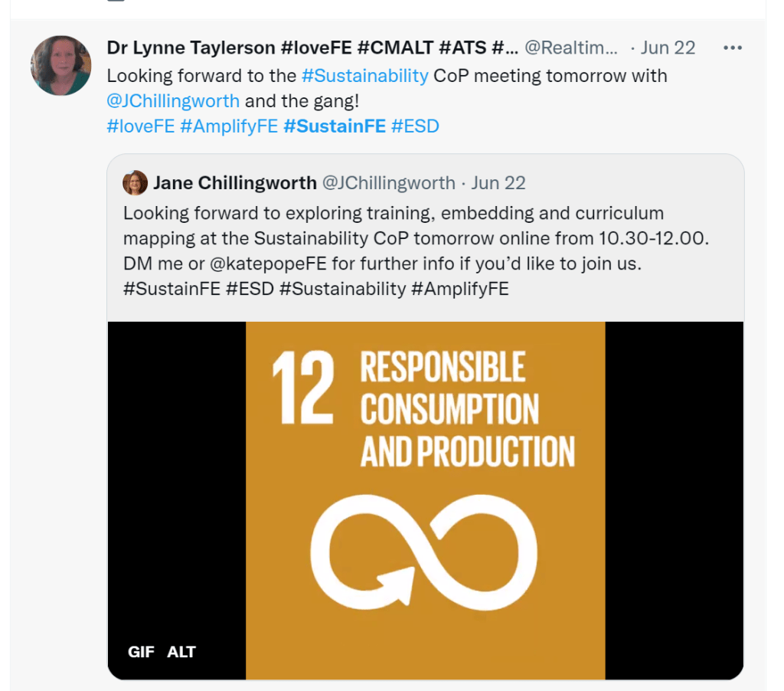Image resolution: width=784 pixels, height=691 pixels.
Task: Open the more options ellipsis menu on the tweet
Action: pos(733,47)
